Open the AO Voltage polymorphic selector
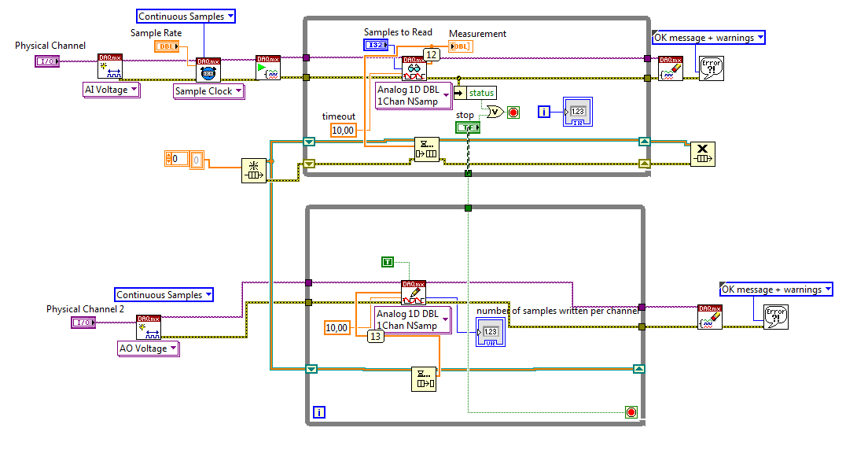 point(149,349)
